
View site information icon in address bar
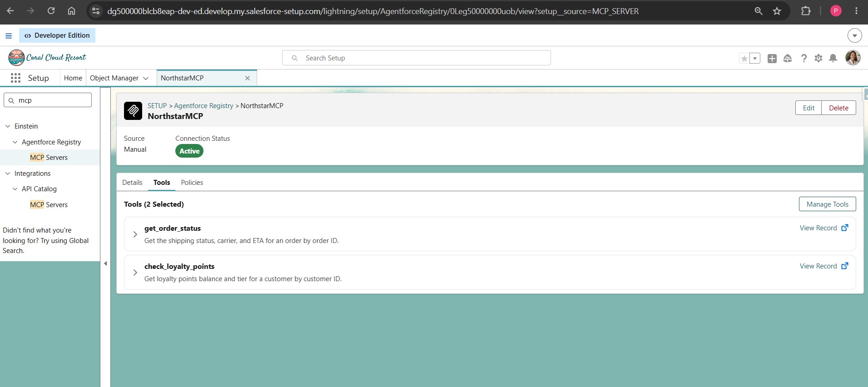96,11
